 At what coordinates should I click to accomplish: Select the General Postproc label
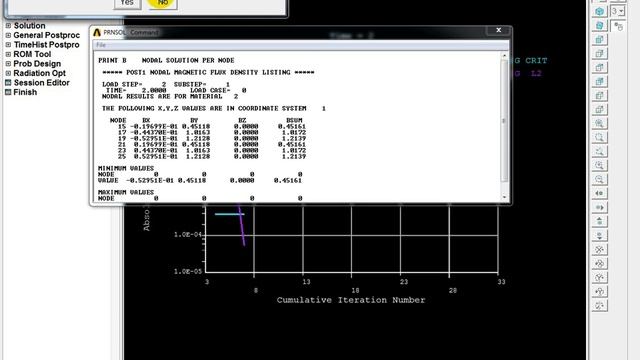(x=47, y=35)
